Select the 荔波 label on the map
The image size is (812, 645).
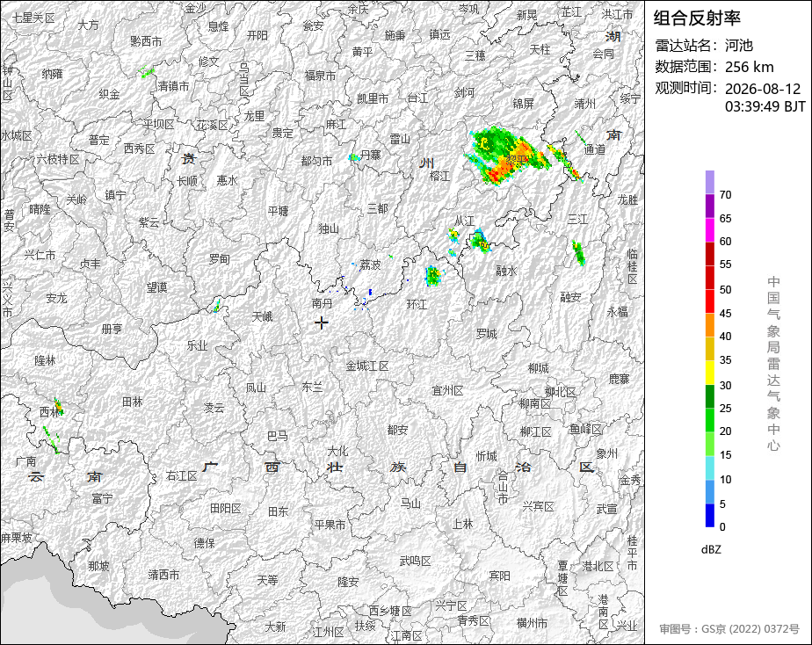click(x=370, y=265)
